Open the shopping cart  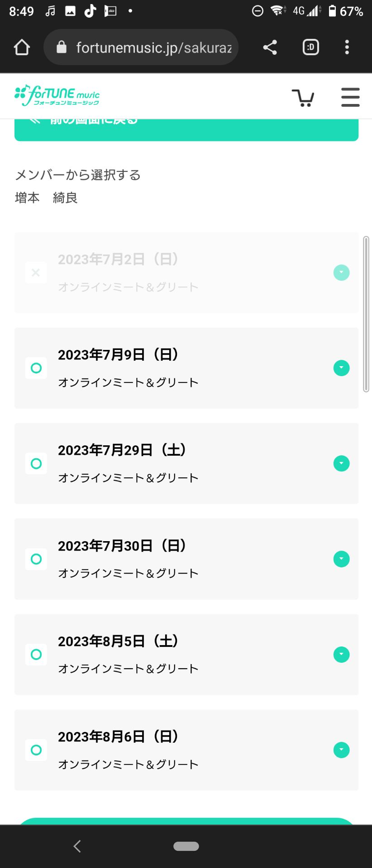pos(303,98)
